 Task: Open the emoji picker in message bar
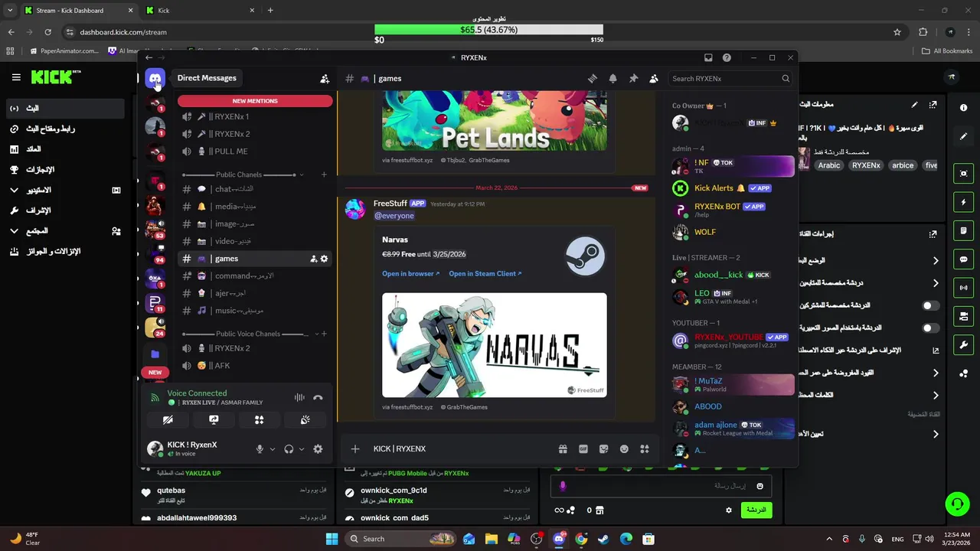624,449
